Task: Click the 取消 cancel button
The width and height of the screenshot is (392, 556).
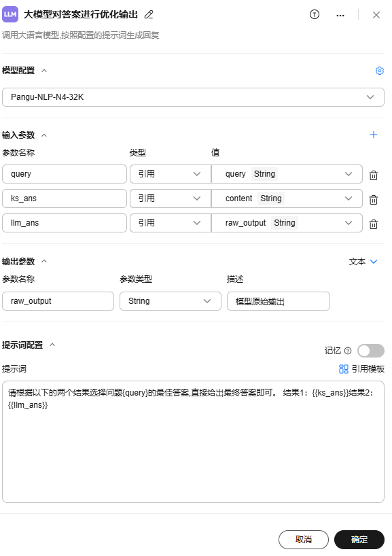Action: click(304, 539)
